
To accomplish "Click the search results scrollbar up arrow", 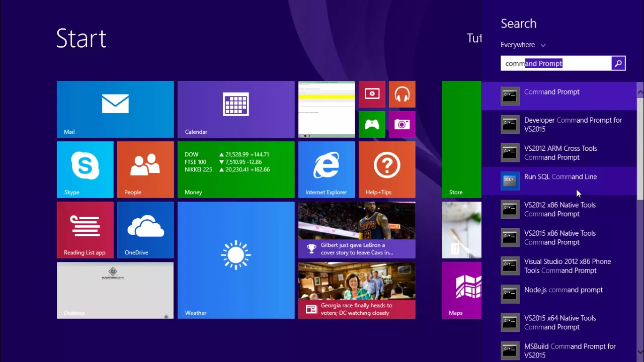I will tap(640, 92).
